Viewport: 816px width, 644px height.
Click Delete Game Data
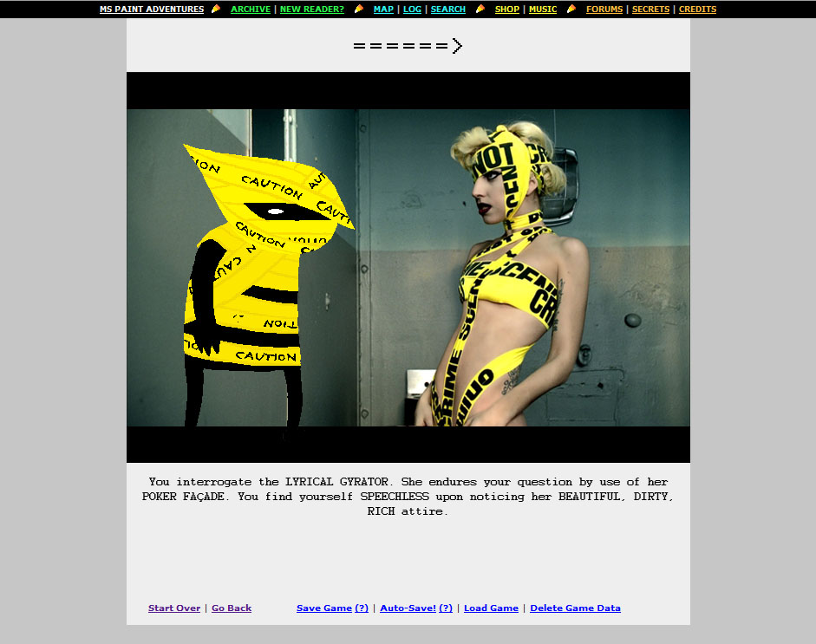point(575,608)
